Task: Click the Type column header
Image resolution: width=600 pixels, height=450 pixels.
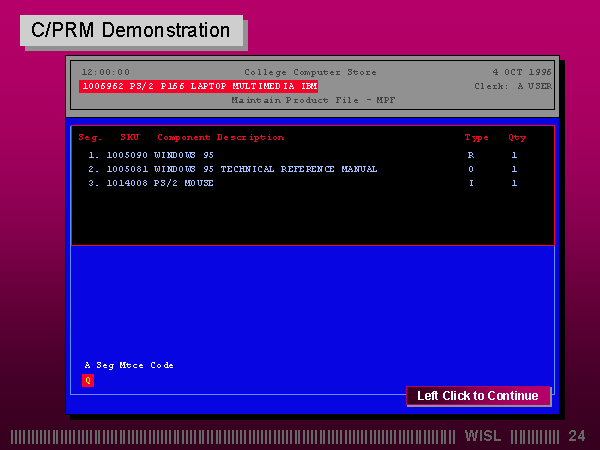Action: click(476, 137)
